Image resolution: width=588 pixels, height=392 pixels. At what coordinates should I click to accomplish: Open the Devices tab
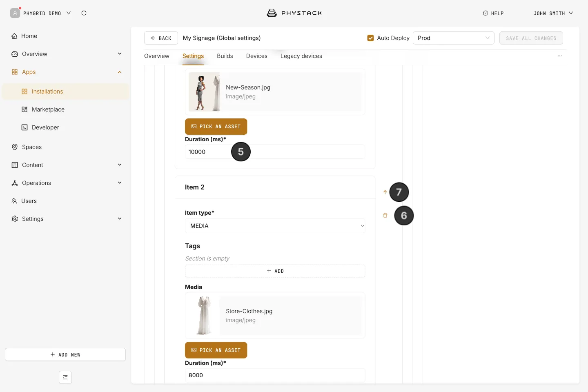[x=257, y=56]
